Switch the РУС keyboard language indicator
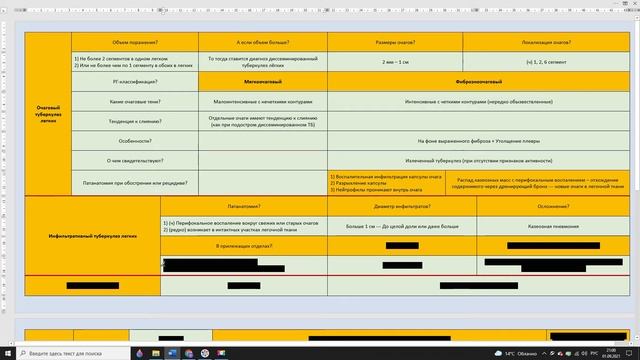The image size is (640, 360). [594, 353]
